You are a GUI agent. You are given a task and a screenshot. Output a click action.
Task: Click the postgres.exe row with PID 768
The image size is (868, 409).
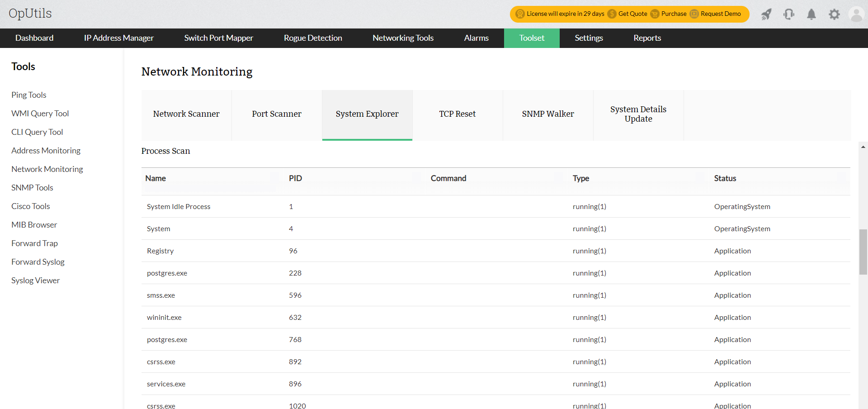coord(496,340)
